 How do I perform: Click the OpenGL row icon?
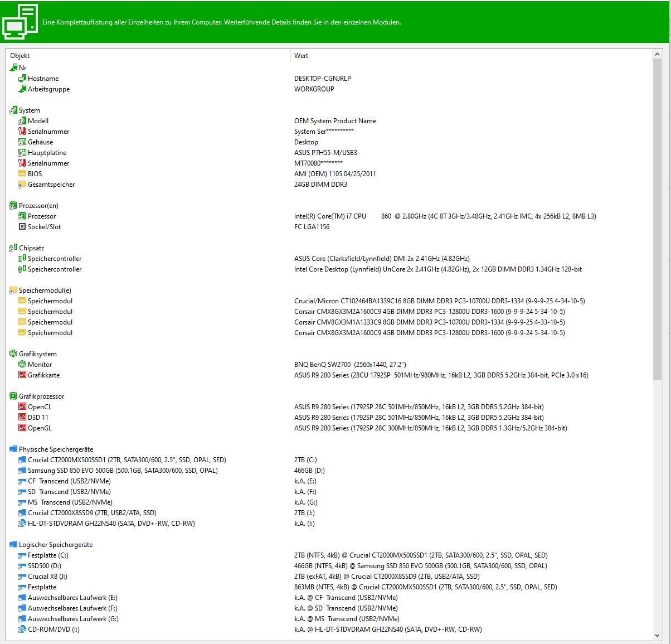click(22, 428)
